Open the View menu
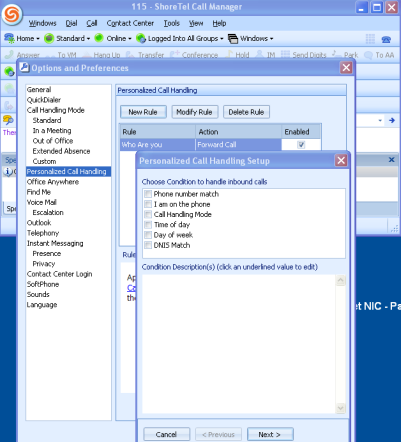Viewport: 401px width, 442px height. pyautogui.click(x=196, y=23)
